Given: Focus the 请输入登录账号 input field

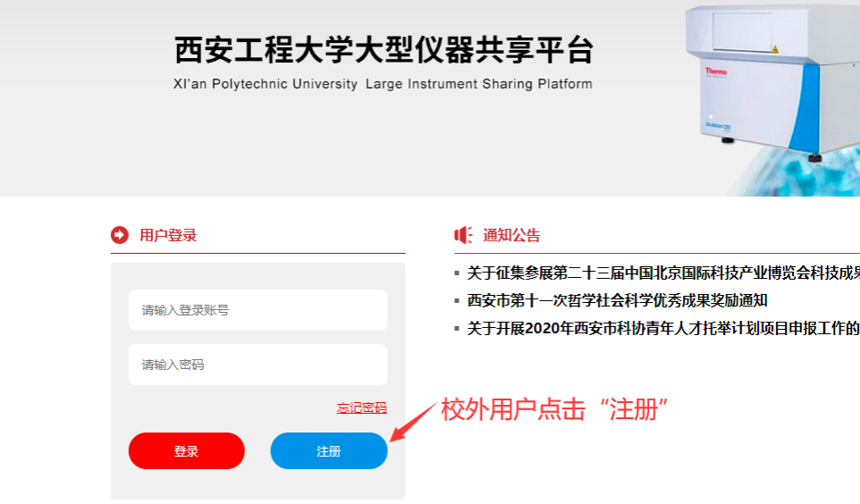Looking at the screenshot, I should [257, 310].
